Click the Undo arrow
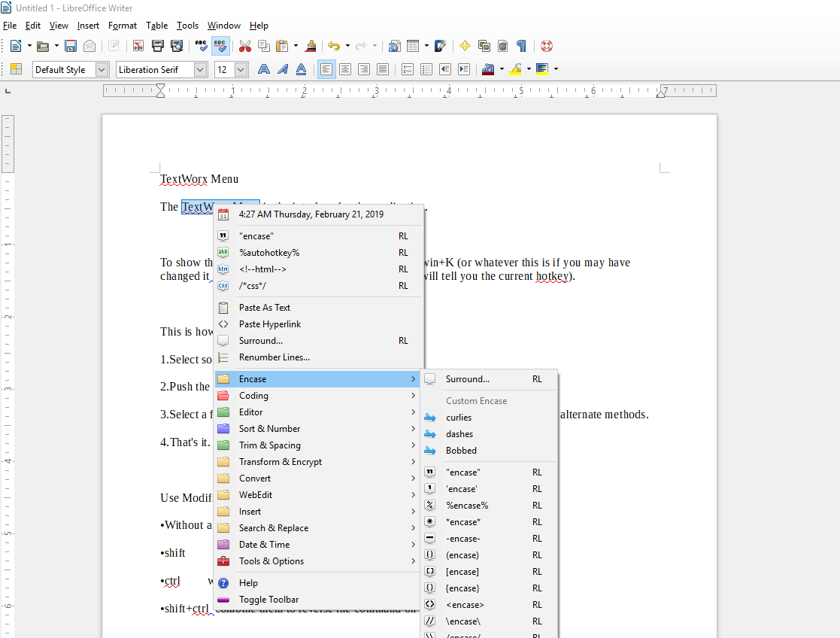Screen dimensions: 840x638 coord(335,46)
